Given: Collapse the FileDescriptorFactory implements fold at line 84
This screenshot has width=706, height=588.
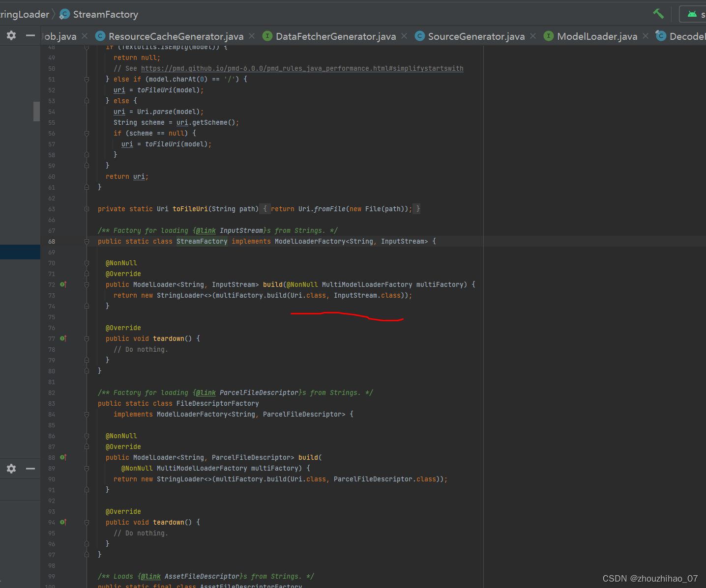Looking at the screenshot, I should [x=87, y=414].
